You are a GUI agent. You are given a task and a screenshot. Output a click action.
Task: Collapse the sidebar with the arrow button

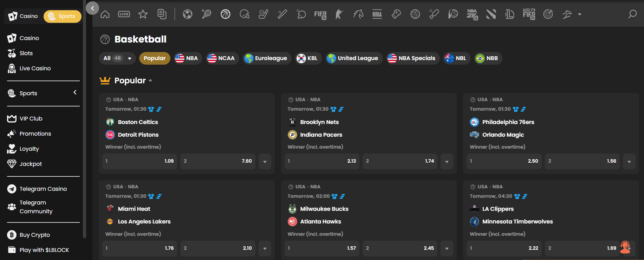(x=92, y=8)
